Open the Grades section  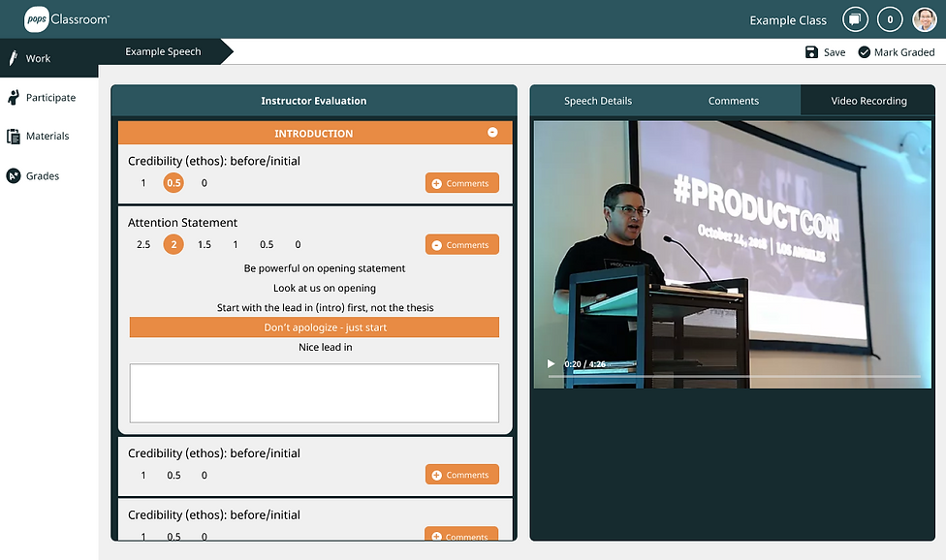(x=48, y=175)
